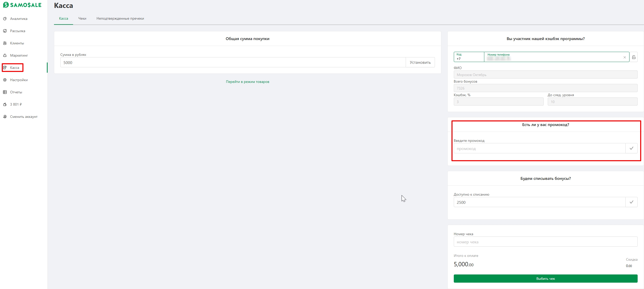Open Настройки in the sidebar
The height and width of the screenshot is (289, 644).
[x=19, y=80]
